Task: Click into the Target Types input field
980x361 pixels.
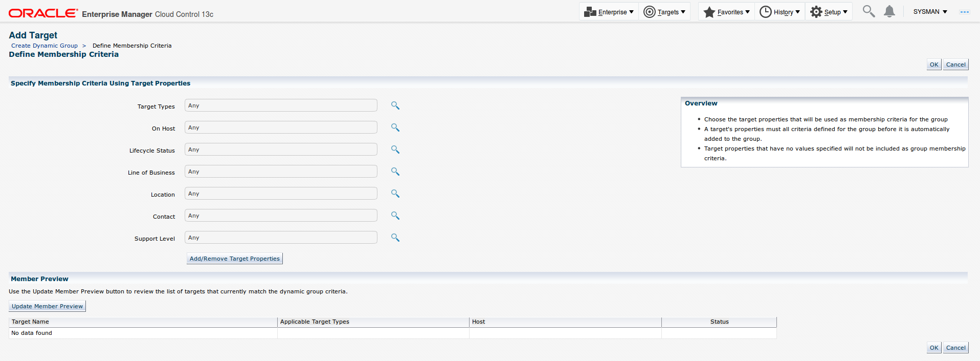Action: 281,105
